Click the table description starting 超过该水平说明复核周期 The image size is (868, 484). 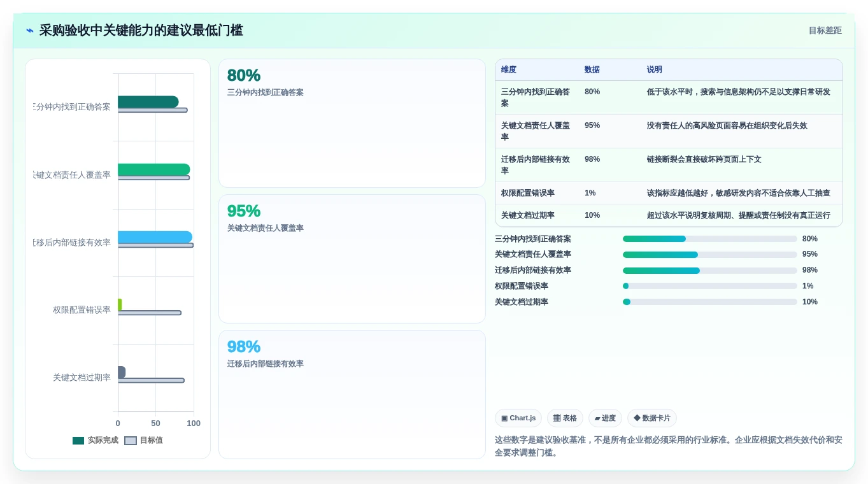(x=739, y=215)
